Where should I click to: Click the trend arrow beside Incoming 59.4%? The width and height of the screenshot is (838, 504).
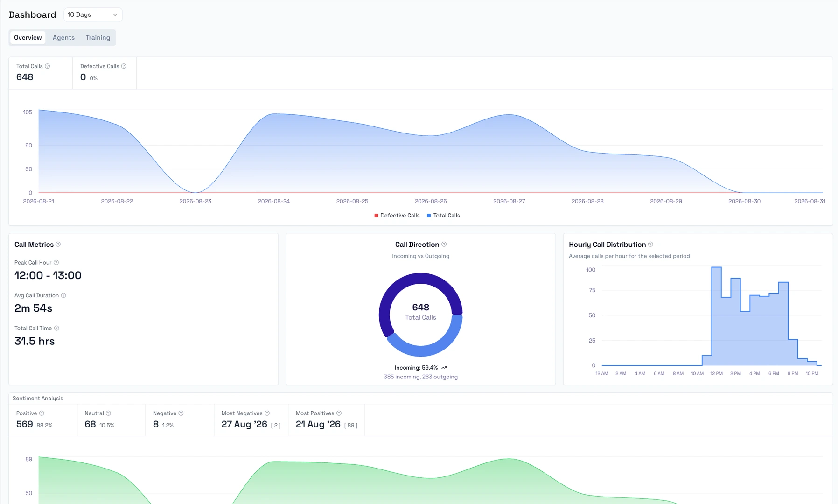[444, 368]
